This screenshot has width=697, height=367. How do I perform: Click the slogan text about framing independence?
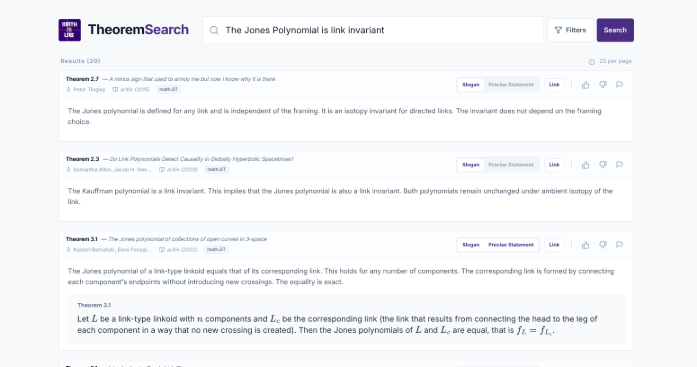point(334,116)
